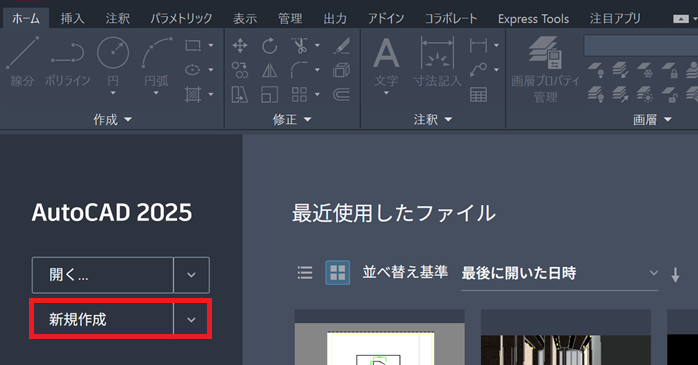Open dropdown arrow under 文字 tool
The height and width of the screenshot is (365, 698).
[x=386, y=93]
